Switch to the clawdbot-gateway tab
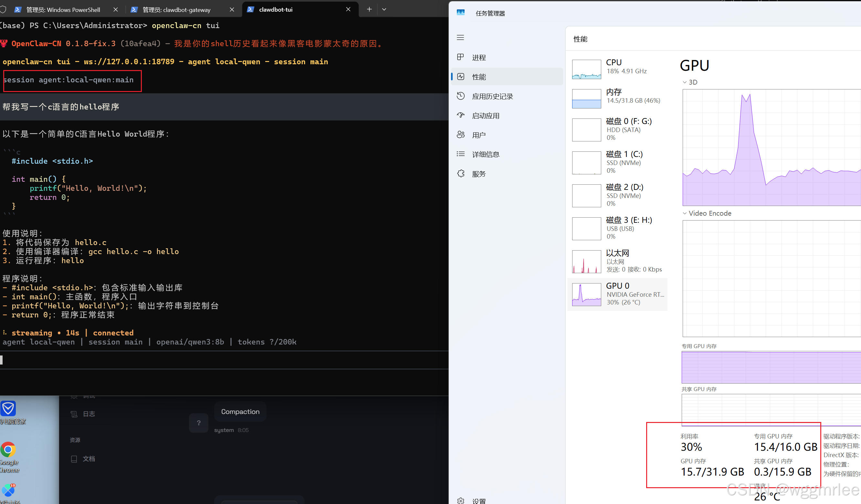861x504 pixels. pyautogui.click(x=176, y=10)
